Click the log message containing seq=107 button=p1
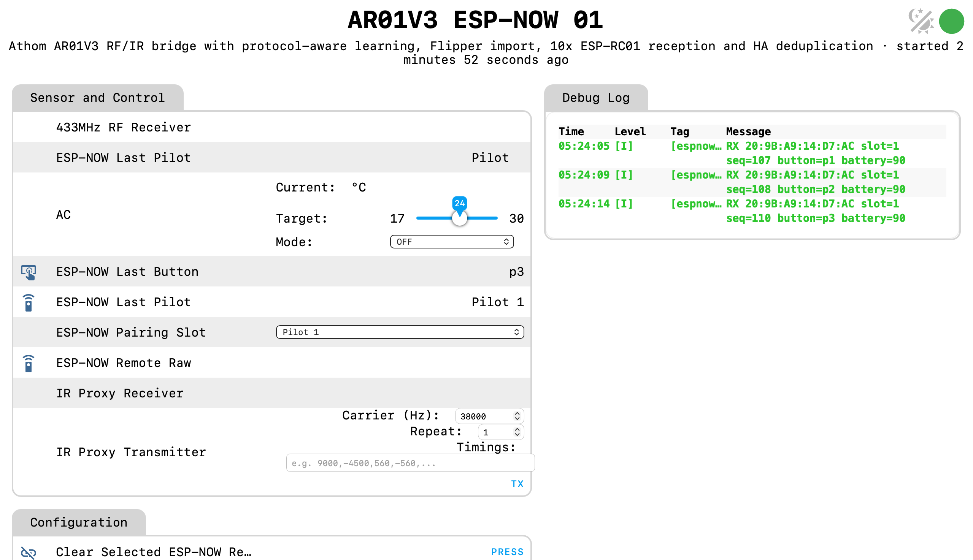 coord(816,153)
